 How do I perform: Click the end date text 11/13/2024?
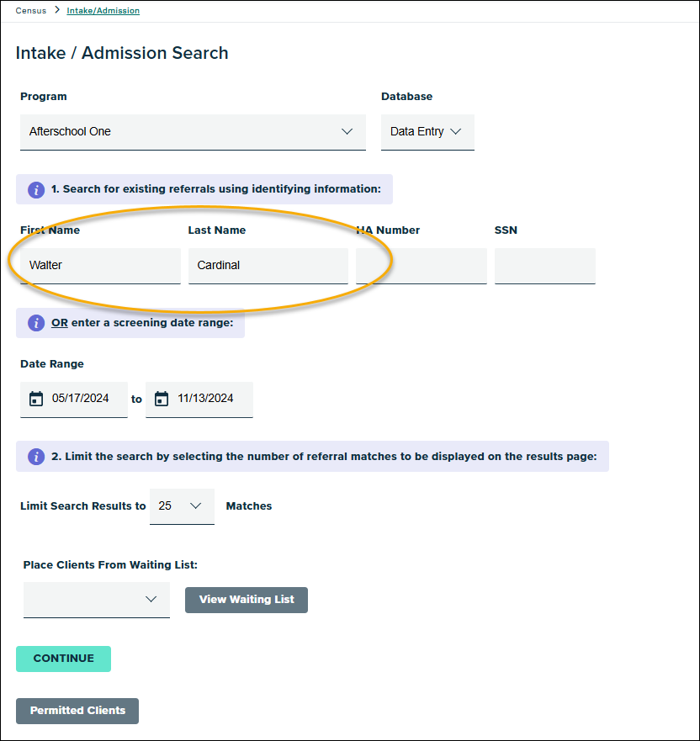(206, 399)
